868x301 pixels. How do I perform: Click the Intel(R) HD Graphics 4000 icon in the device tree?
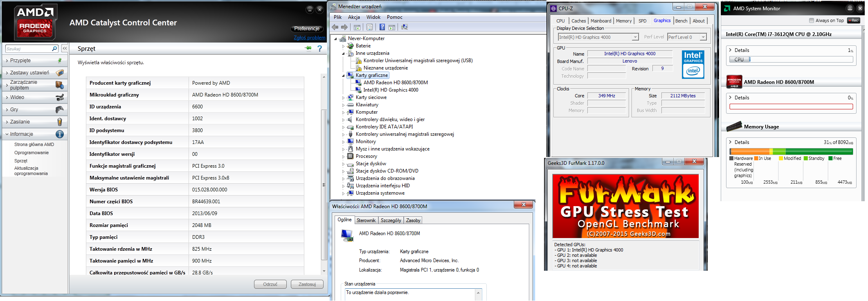click(x=358, y=90)
